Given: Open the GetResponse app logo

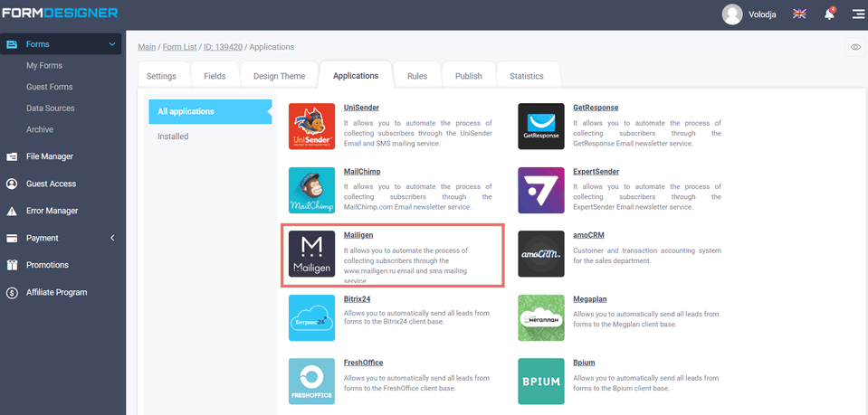Looking at the screenshot, I should coord(541,127).
